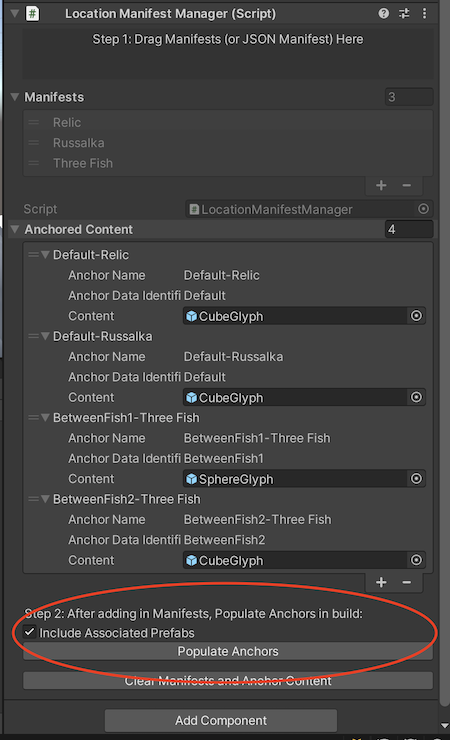Viewport: 450px width, 740px height.
Task: Open the component three-dot menu
Action: coord(425,13)
